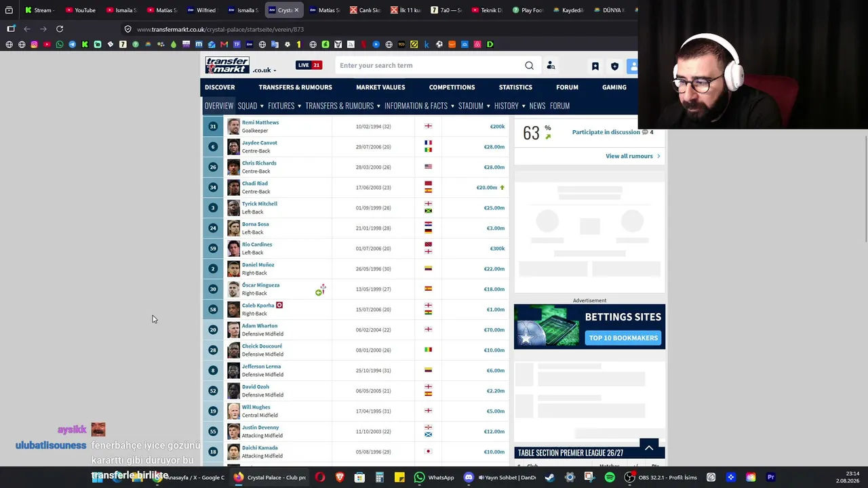The width and height of the screenshot is (868, 488).
Task: Open Jaydee Canvot's player profile
Action: [260, 143]
